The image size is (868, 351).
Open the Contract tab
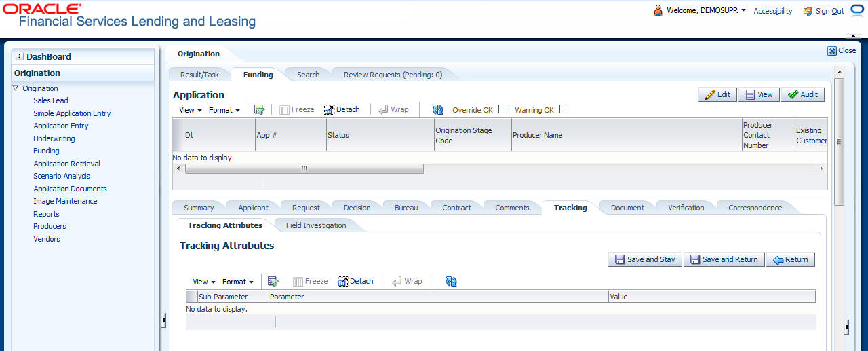tap(456, 208)
